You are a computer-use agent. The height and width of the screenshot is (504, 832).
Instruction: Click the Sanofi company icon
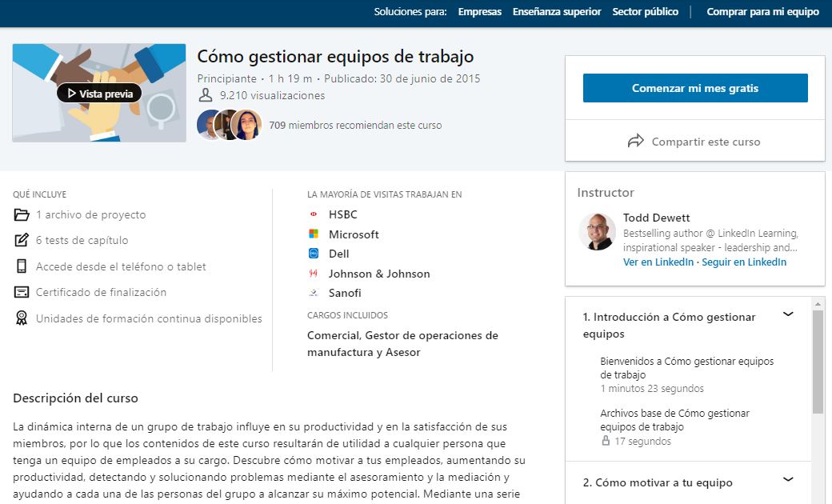click(312, 291)
